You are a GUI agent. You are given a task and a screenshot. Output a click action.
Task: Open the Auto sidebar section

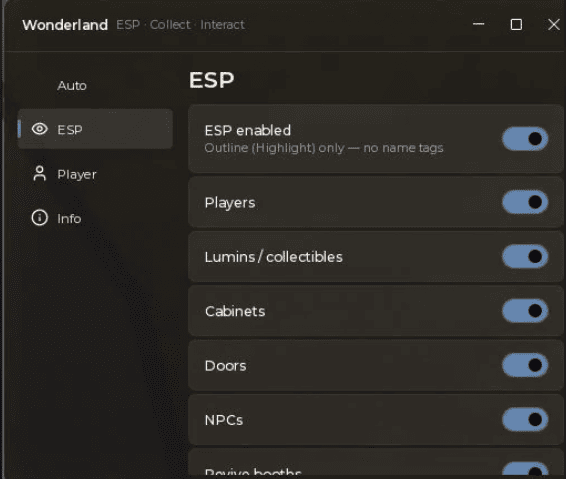pyautogui.click(x=72, y=86)
